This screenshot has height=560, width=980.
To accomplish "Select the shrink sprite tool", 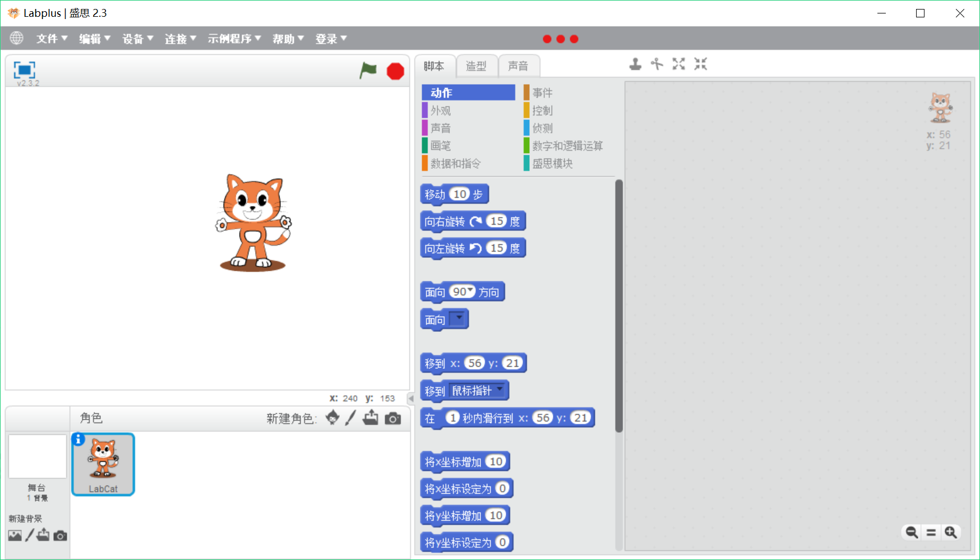I will (x=700, y=64).
